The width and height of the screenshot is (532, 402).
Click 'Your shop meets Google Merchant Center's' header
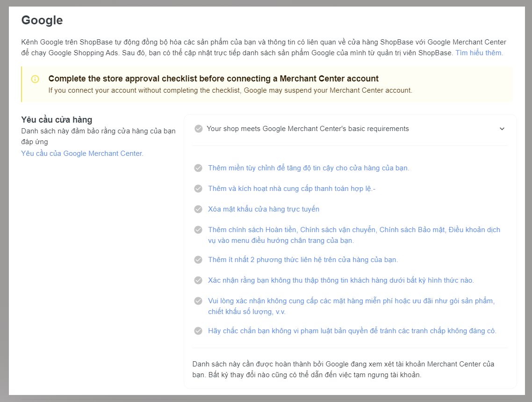pos(308,129)
